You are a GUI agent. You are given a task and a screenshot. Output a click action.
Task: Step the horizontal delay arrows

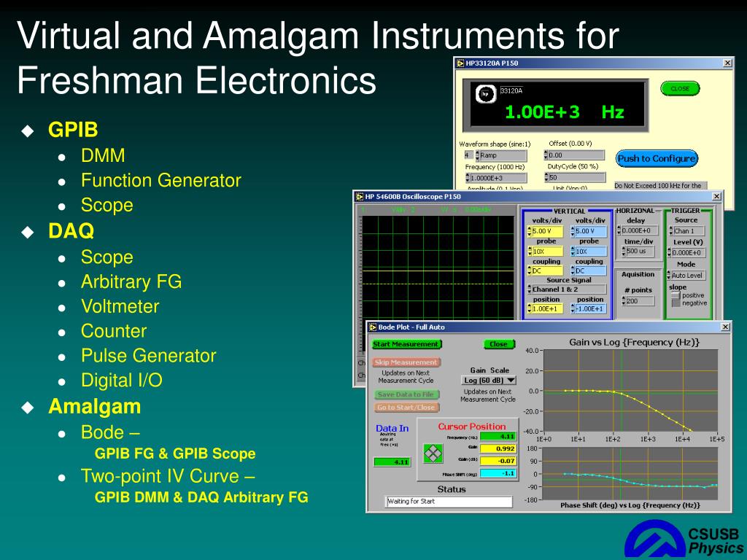tap(619, 230)
